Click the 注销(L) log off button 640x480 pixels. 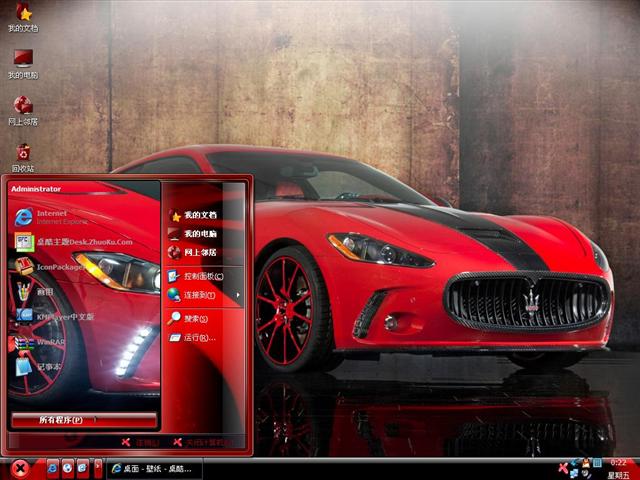point(142,441)
